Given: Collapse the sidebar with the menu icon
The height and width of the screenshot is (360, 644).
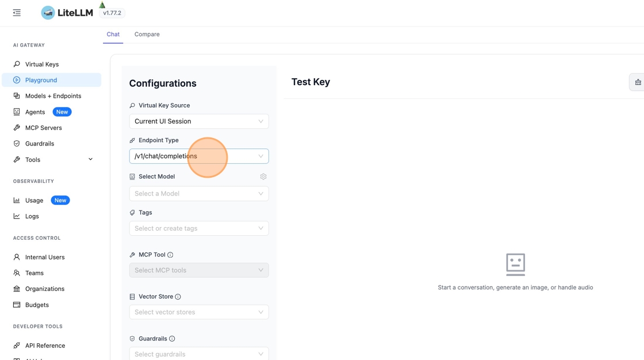Looking at the screenshot, I should coord(17,13).
